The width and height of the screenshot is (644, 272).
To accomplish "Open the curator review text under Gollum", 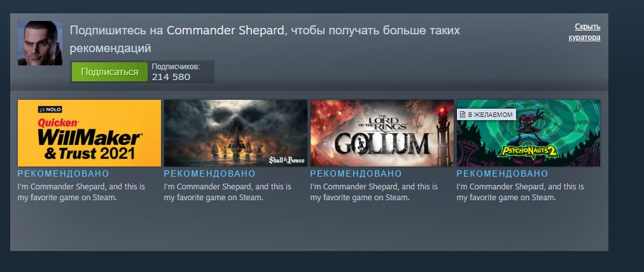I will coord(374,192).
